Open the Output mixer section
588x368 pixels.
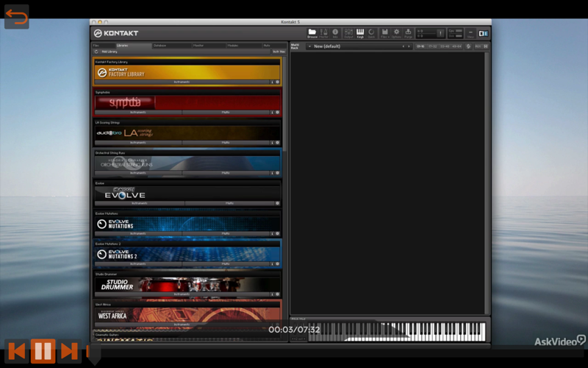348,33
